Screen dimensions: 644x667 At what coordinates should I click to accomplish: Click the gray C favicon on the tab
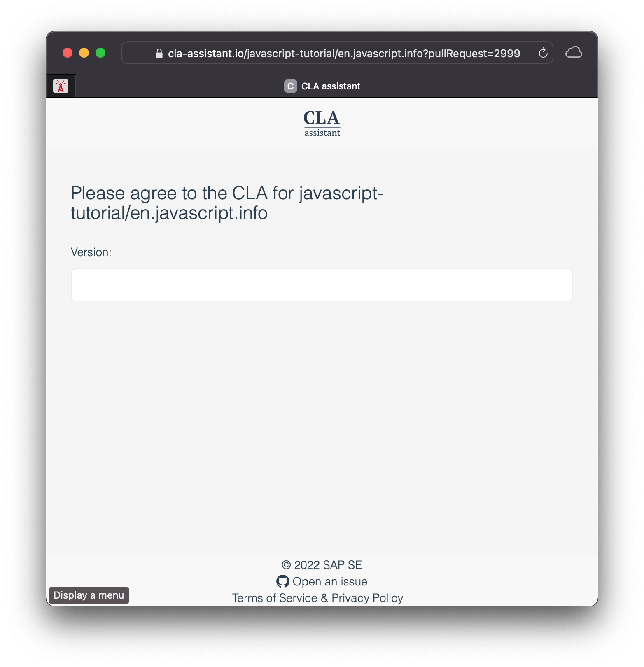(290, 86)
